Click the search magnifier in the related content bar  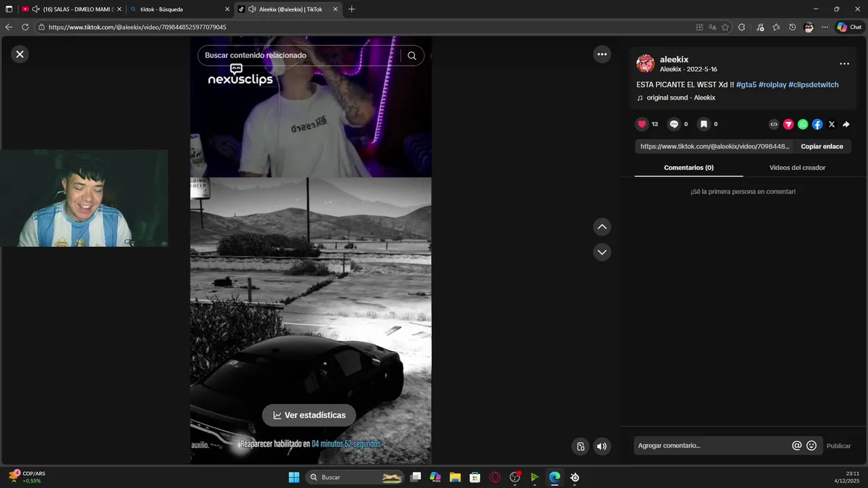point(412,56)
